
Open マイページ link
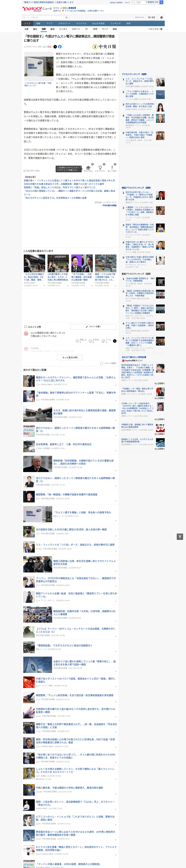click(139, 18)
